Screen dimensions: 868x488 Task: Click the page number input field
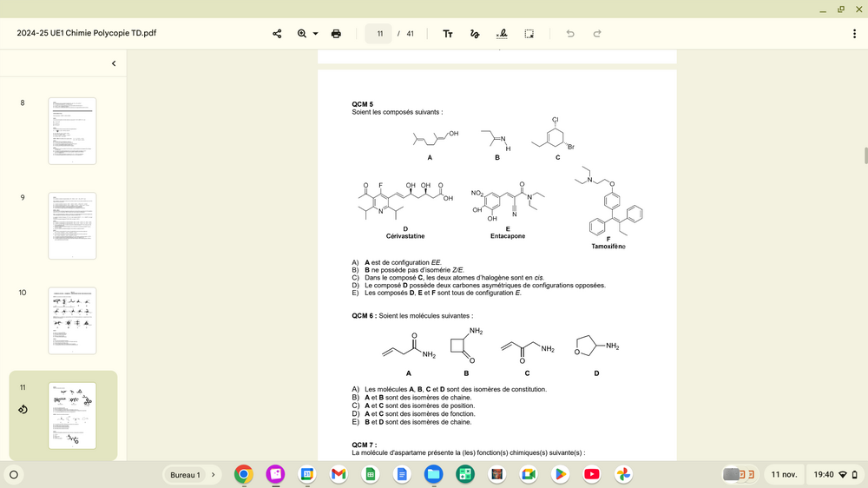(379, 34)
